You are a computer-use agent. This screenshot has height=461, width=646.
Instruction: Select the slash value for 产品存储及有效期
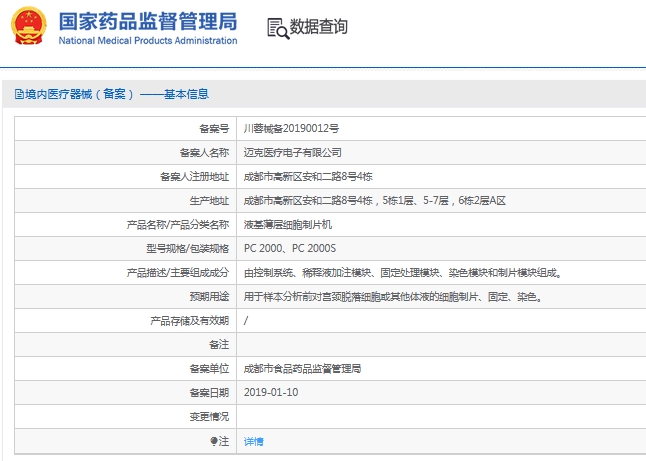[x=246, y=321]
